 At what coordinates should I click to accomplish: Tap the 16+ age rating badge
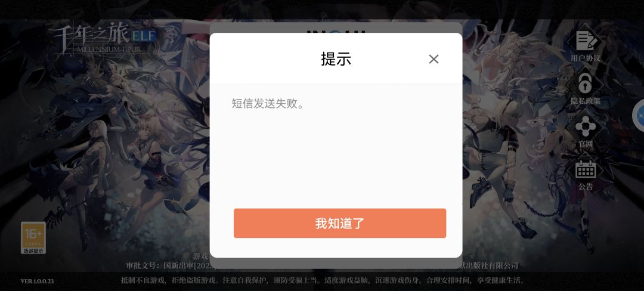[x=33, y=234]
